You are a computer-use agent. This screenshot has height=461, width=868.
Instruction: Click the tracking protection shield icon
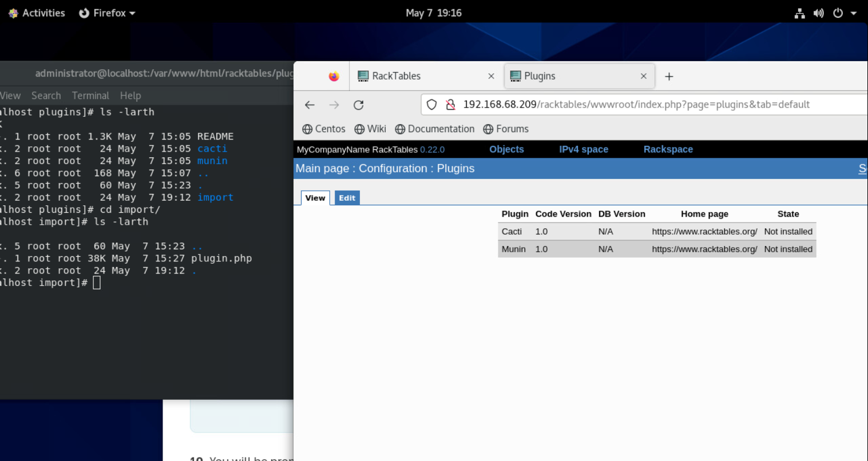point(432,105)
